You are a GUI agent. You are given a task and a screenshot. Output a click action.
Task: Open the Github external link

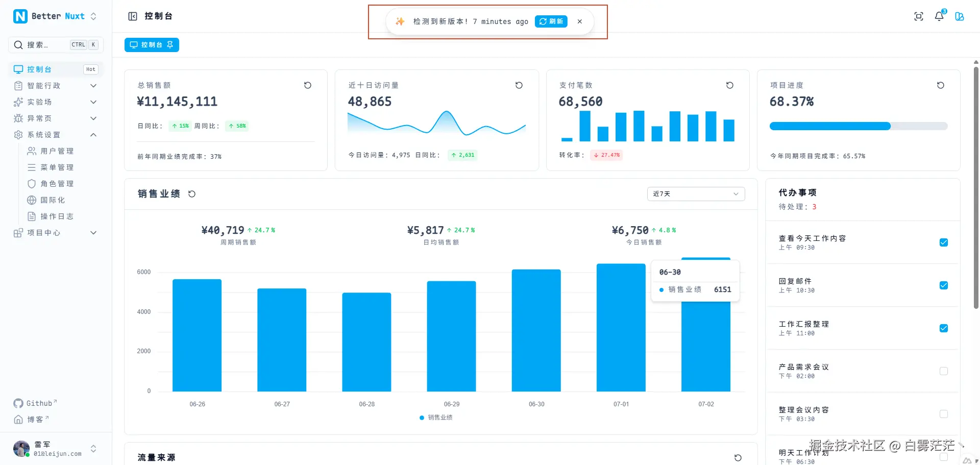35,404
